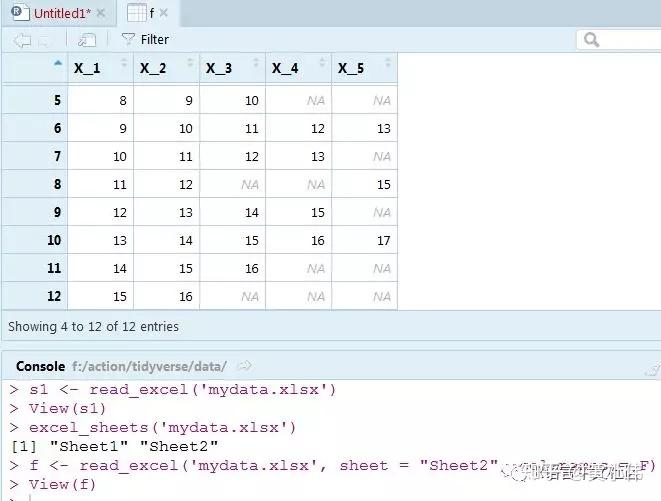Click the clear console broom icon
The height and width of the screenshot is (501, 661).
click(x=653, y=369)
